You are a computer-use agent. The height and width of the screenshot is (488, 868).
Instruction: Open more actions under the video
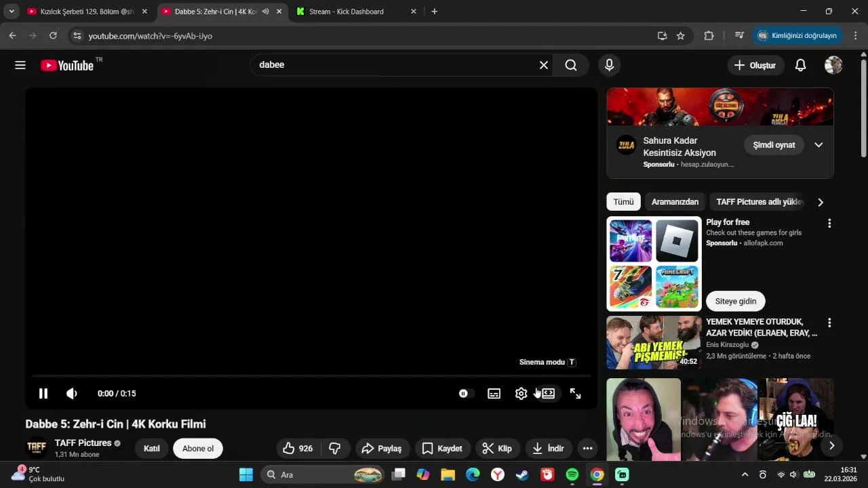point(587,448)
